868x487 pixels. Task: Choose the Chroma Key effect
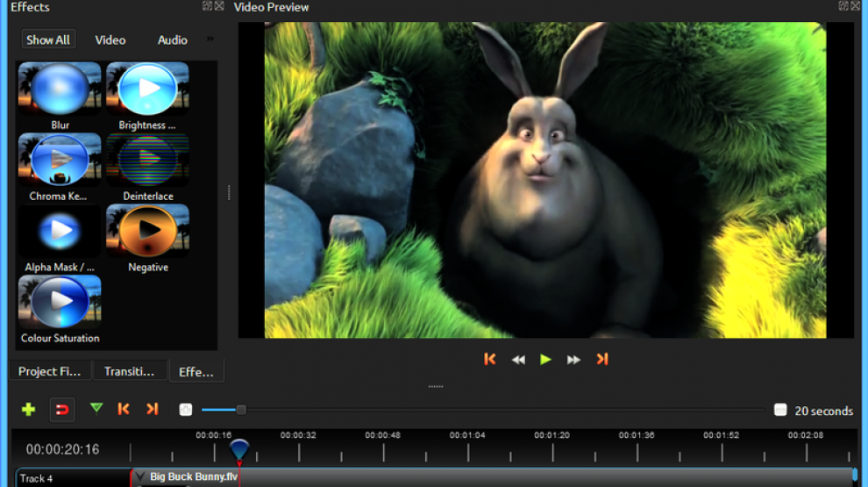[60, 160]
